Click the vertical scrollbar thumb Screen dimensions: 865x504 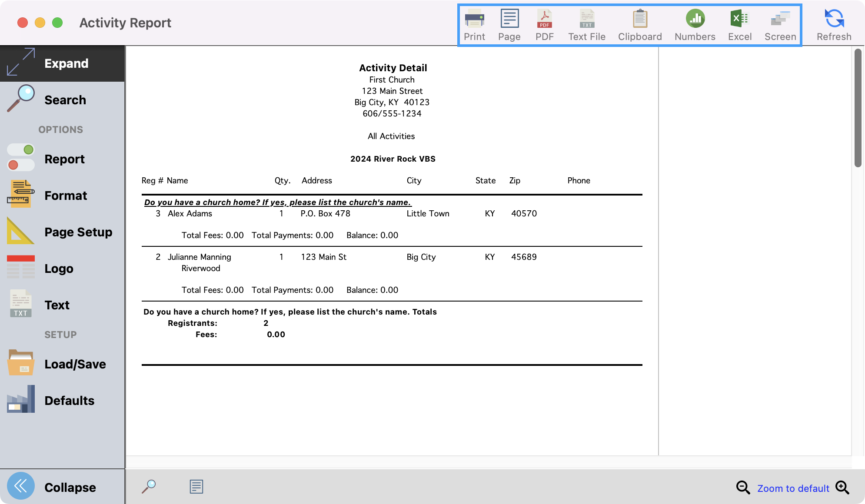858,109
